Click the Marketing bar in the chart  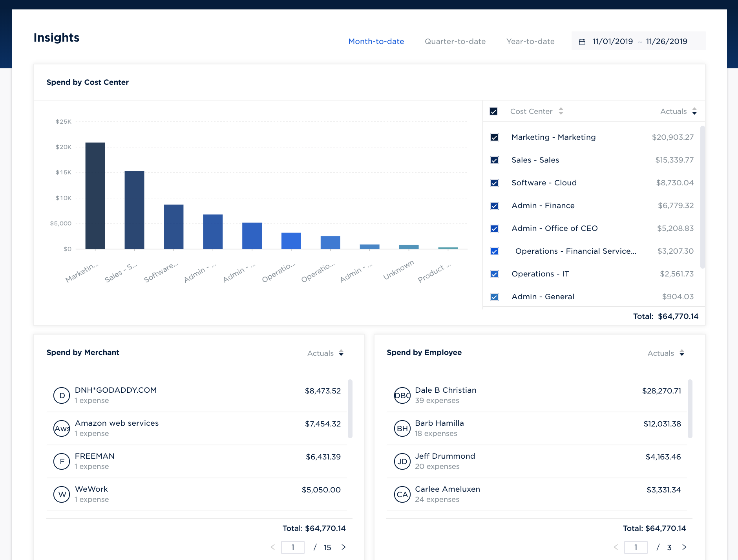95,196
